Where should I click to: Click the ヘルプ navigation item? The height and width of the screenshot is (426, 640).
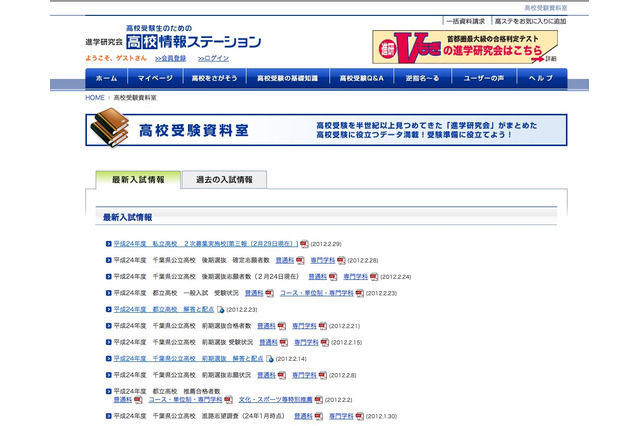pyautogui.click(x=540, y=78)
